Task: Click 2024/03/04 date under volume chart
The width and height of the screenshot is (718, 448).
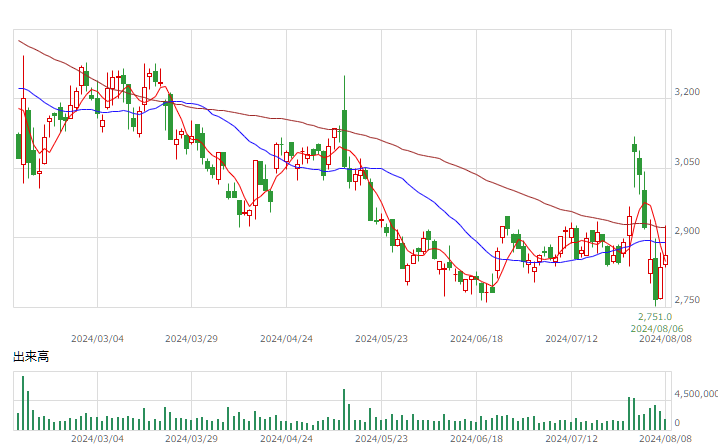Action: 97,439
